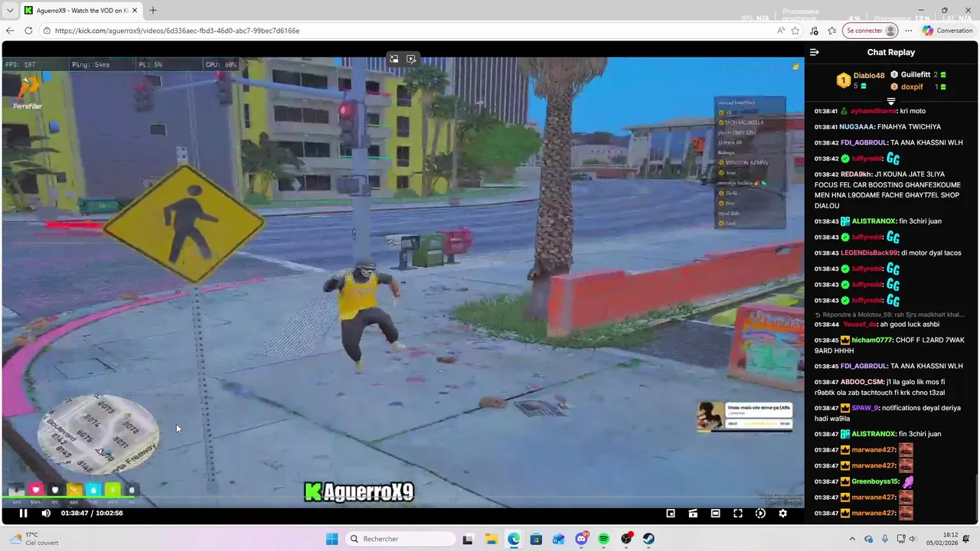This screenshot has width=980, height=551.
Task: Add this page to favorites
Action: 795,31
